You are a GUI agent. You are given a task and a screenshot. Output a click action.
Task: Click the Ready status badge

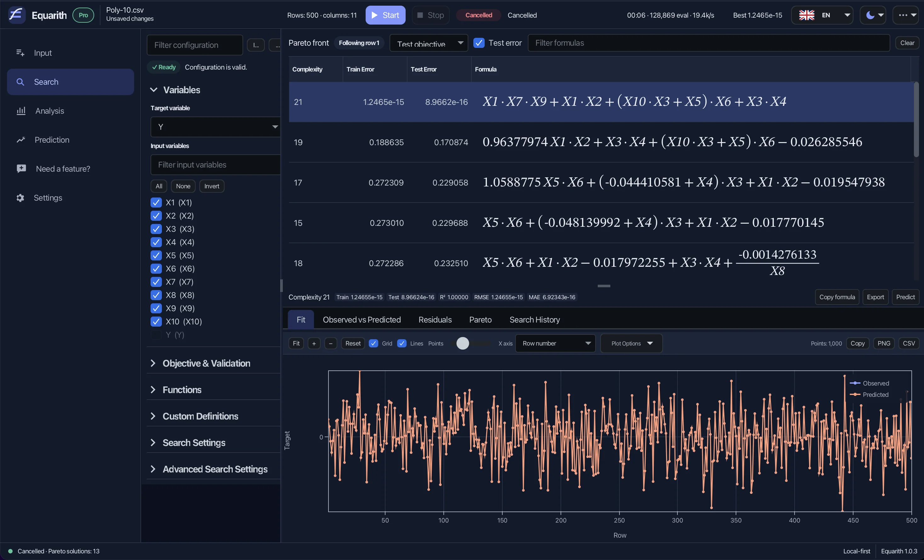coord(164,67)
